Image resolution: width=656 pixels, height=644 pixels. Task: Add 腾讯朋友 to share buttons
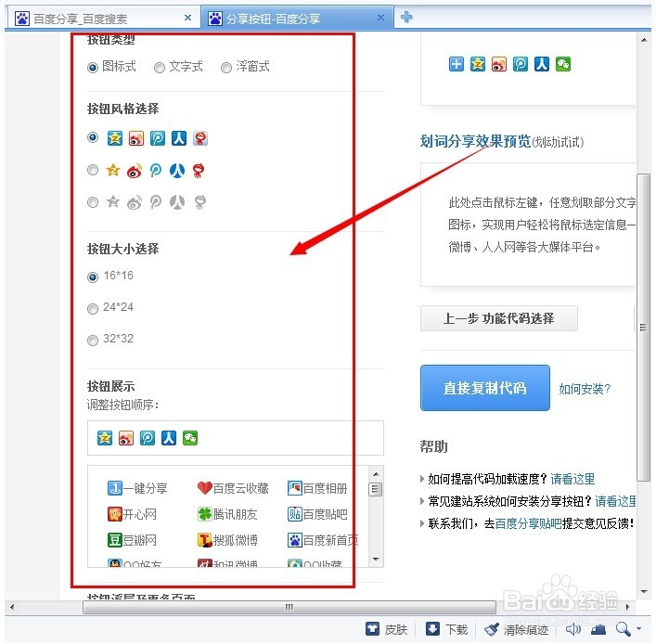pyautogui.click(x=227, y=514)
